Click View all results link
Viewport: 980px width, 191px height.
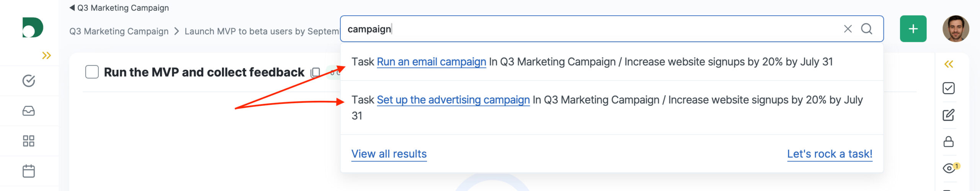[x=389, y=154]
